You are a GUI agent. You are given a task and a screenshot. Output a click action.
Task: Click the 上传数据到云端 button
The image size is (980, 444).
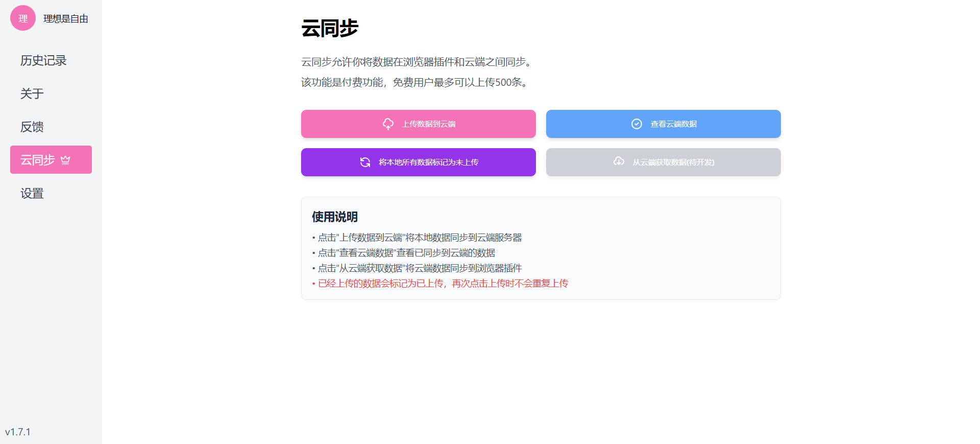419,124
